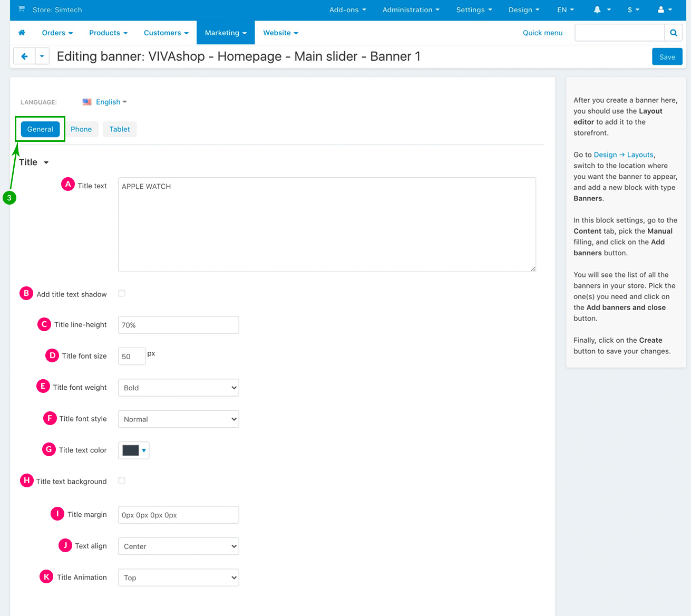Click the shopping cart store icon
Screen dimensions: 691x616
(22, 9)
